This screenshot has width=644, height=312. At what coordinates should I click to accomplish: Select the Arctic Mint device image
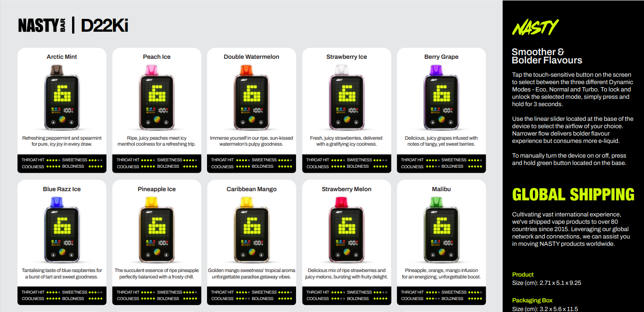pos(62,97)
